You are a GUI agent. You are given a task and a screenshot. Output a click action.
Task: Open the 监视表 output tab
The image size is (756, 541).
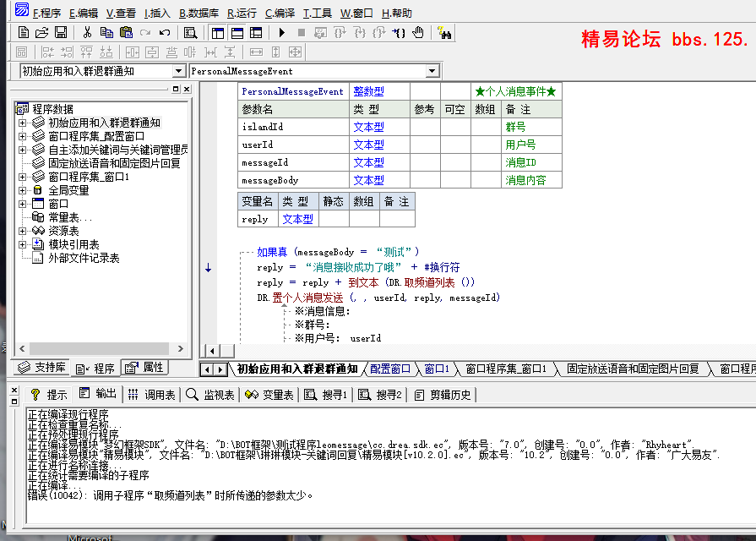[209, 395]
